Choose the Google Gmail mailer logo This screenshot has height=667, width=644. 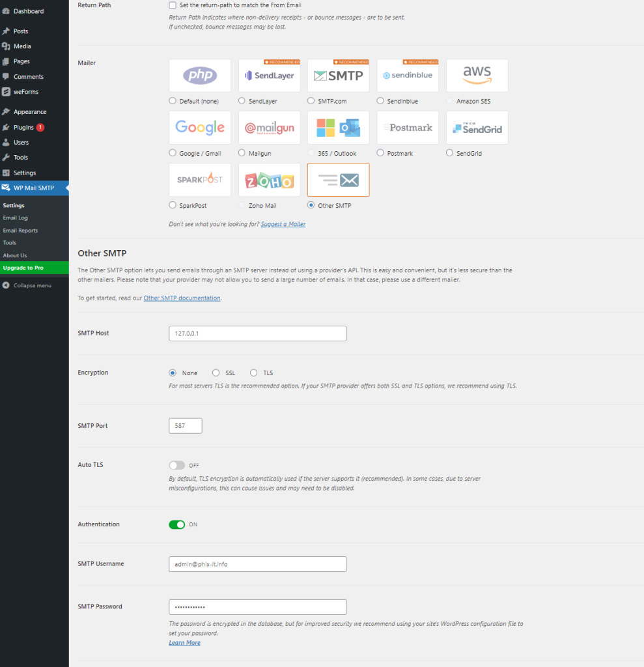click(199, 128)
